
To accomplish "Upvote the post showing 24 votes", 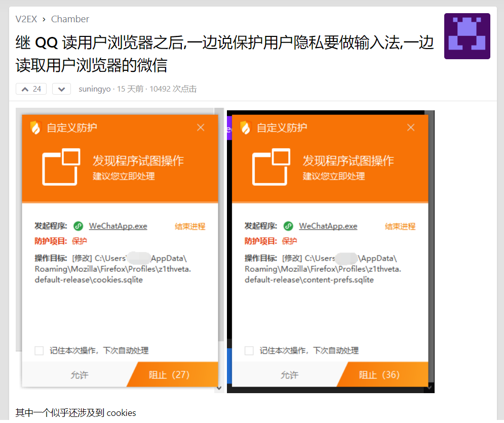I will (31, 89).
